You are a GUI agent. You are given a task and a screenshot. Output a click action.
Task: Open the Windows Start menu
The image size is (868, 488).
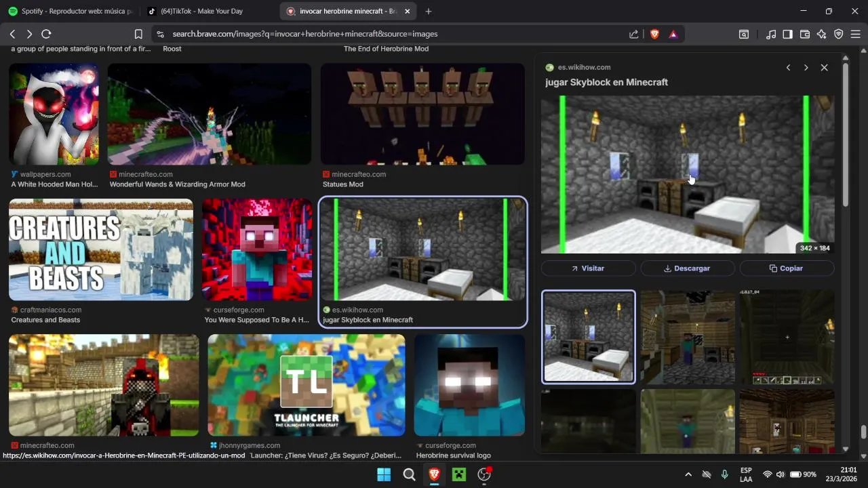pos(384,474)
